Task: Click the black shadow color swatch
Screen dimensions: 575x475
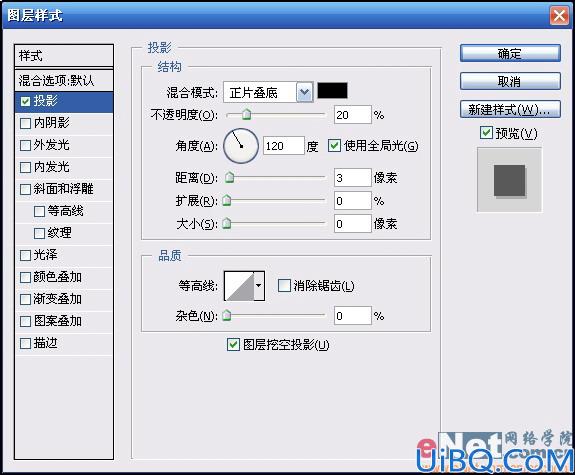Action: (332, 91)
